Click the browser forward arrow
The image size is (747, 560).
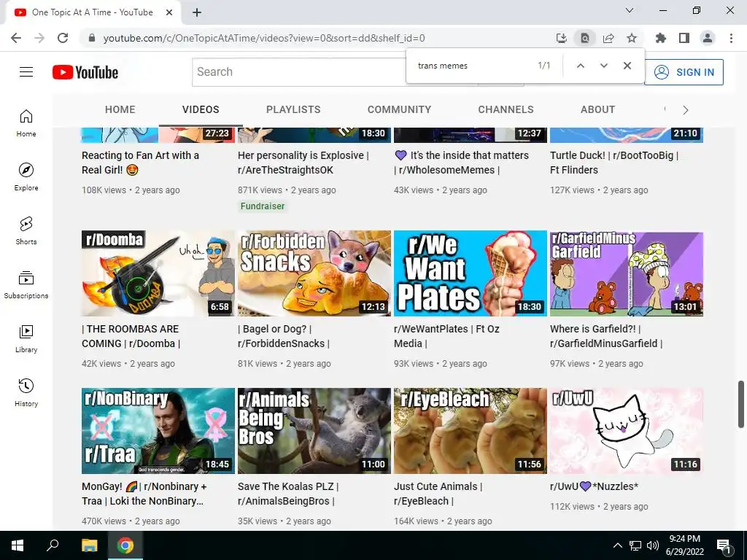(39, 38)
